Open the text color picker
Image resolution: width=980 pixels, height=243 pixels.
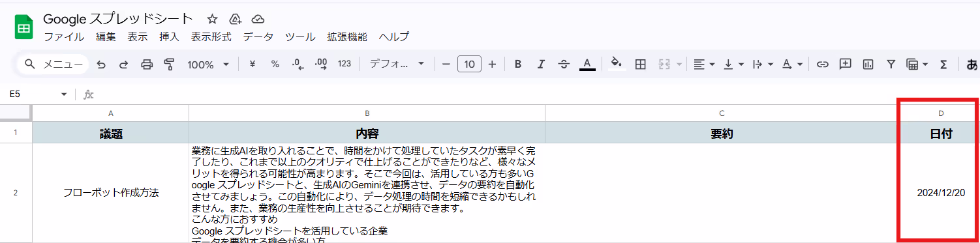[587, 64]
